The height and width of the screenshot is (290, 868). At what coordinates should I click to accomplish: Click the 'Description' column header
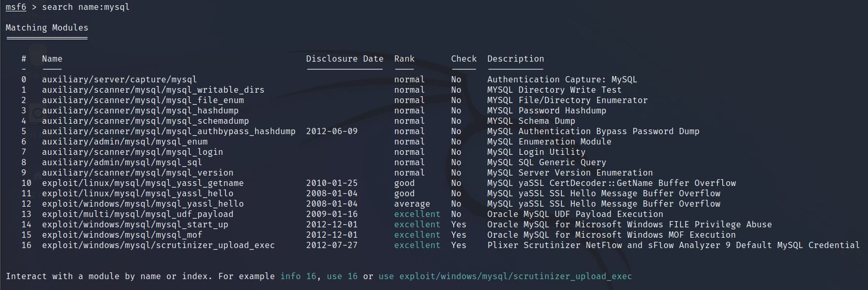click(x=516, y=59)
